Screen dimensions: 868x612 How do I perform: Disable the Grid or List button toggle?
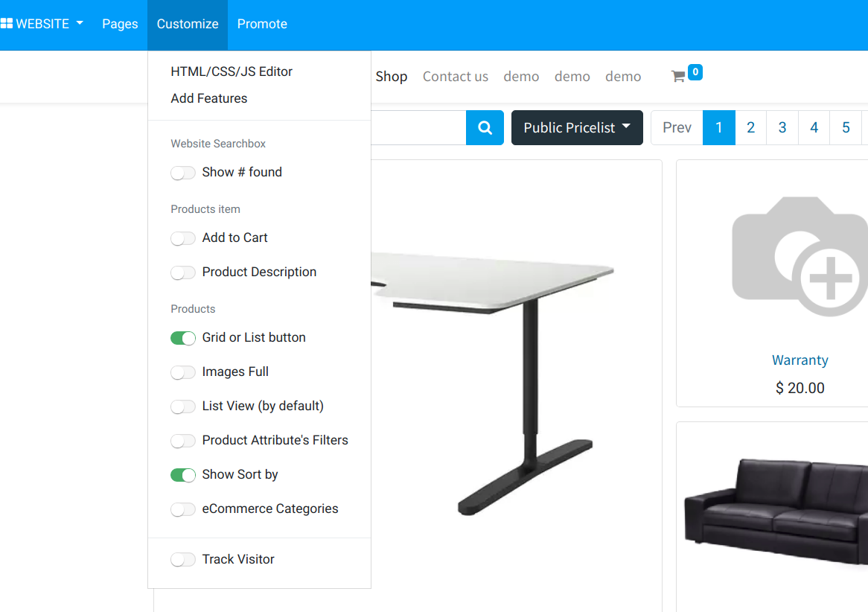182,338
